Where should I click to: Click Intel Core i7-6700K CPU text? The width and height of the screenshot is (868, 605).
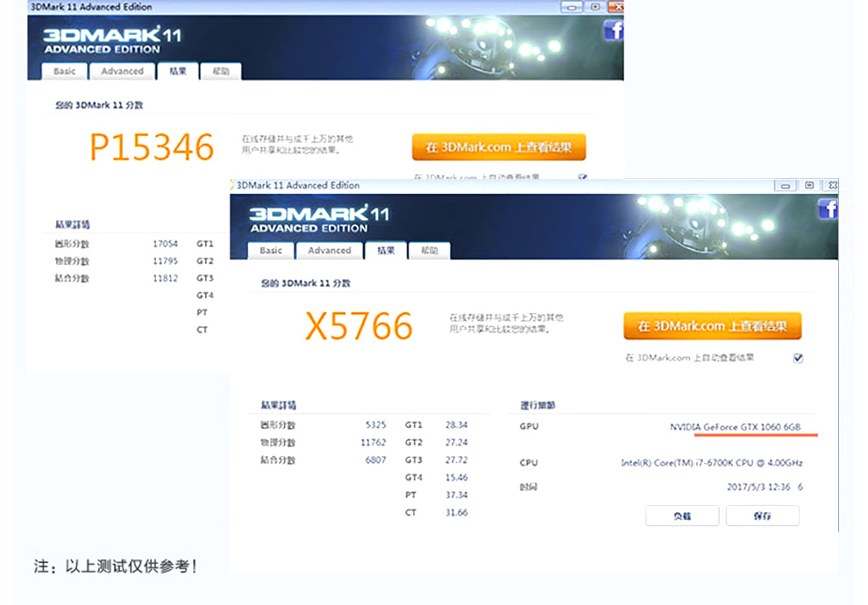coord(712,463)
